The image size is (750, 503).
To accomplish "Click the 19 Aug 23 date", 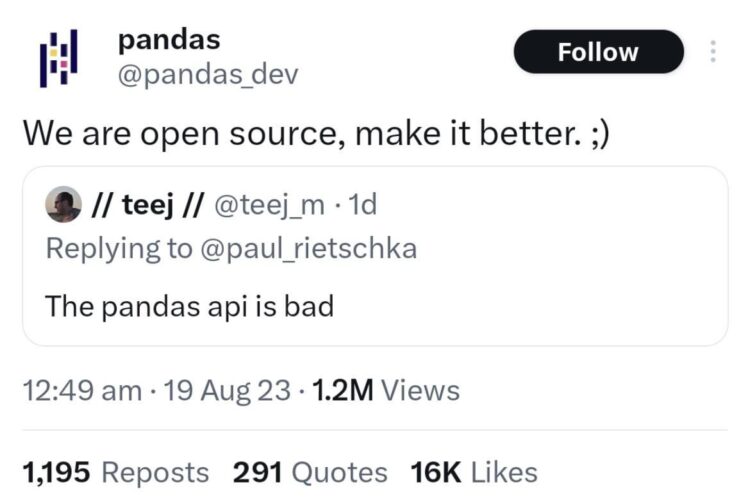I will click(229, 390).
